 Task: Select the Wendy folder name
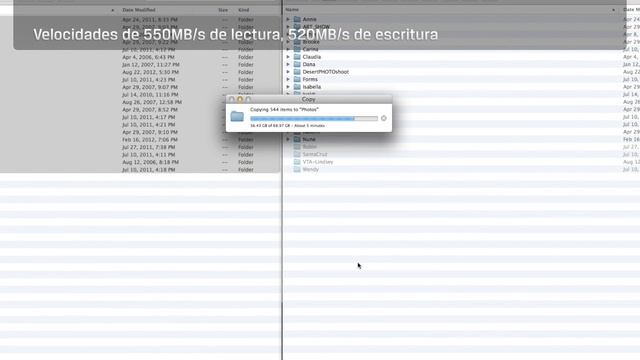pos(311,169)
